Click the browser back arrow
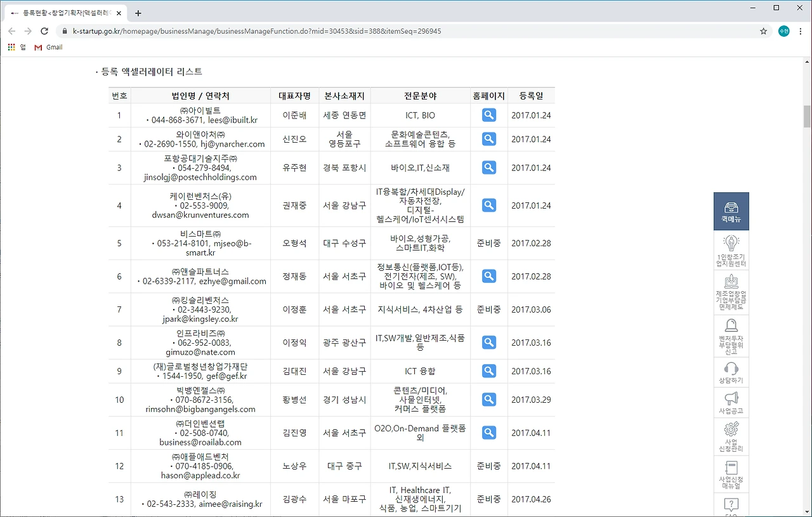 (11, 30)
